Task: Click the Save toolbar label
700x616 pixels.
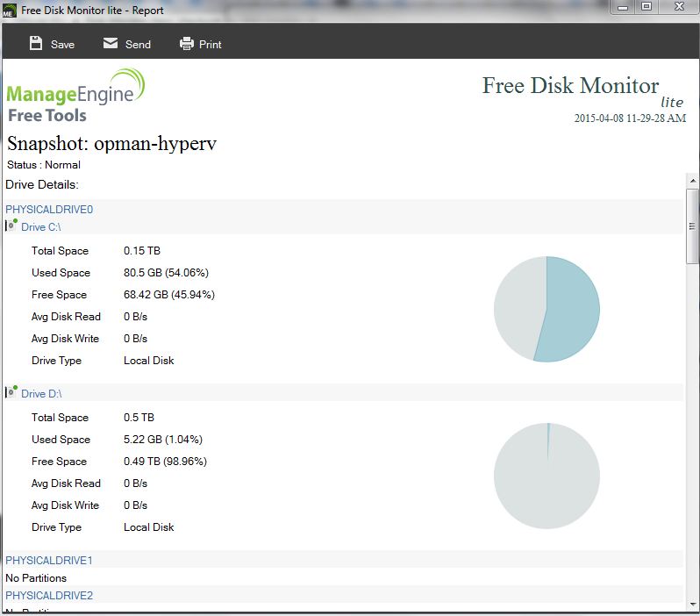Action: 62,44
